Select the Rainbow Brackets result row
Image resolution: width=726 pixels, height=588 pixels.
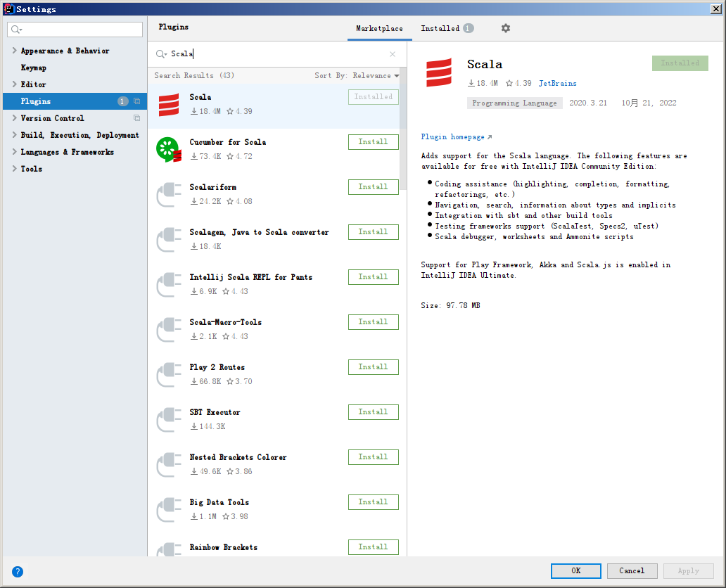274,547
